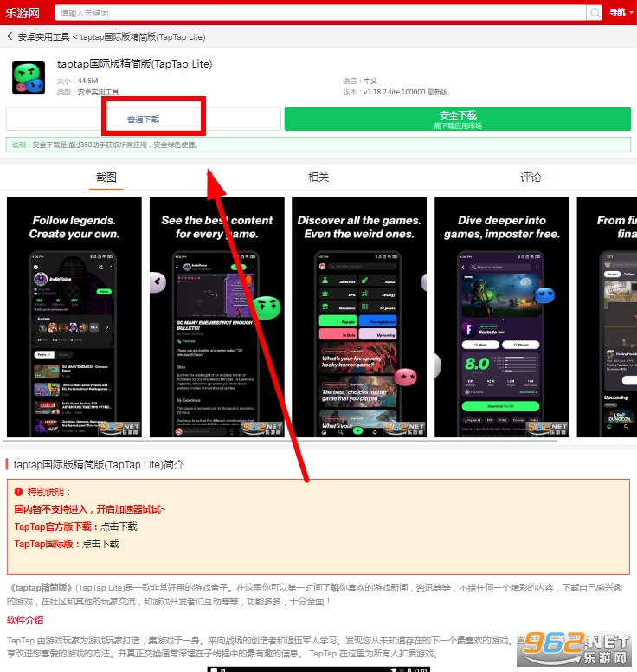Click the taptap国际版精简版简介 section heading

99,464
